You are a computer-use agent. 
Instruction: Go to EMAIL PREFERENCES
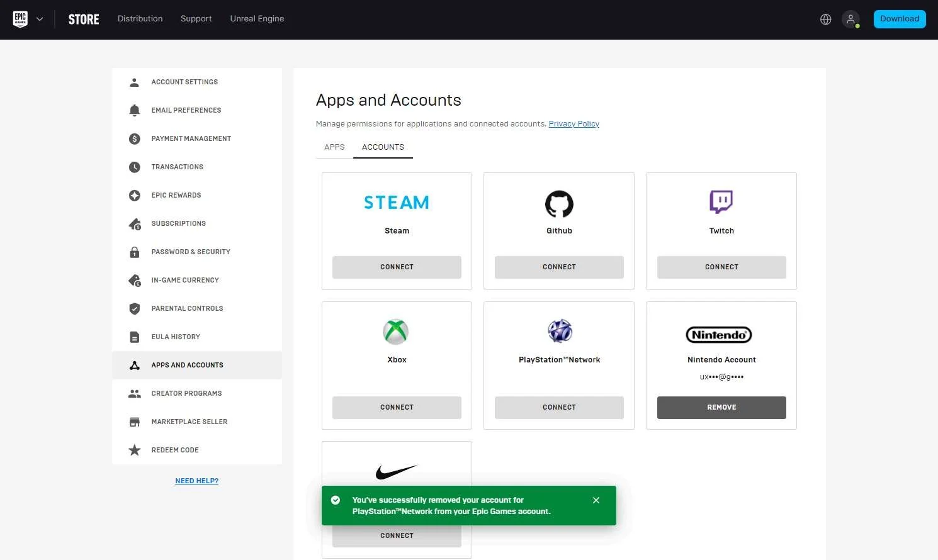point(197,111)
